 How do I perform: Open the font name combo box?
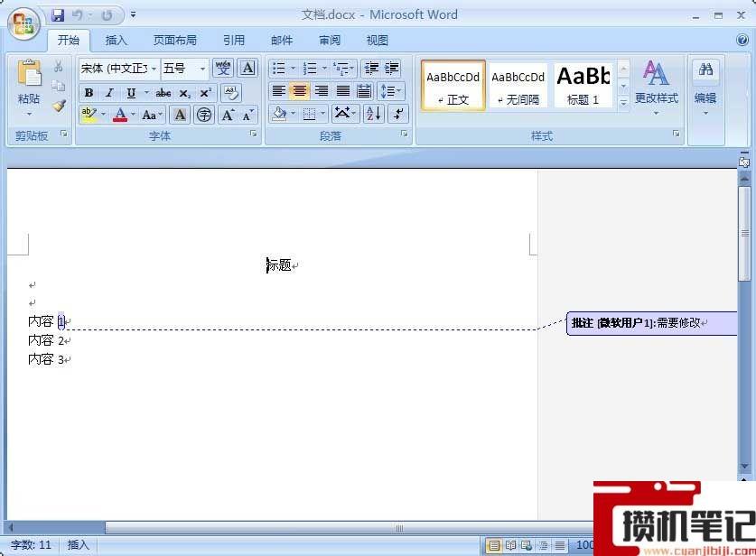(118, 69)
